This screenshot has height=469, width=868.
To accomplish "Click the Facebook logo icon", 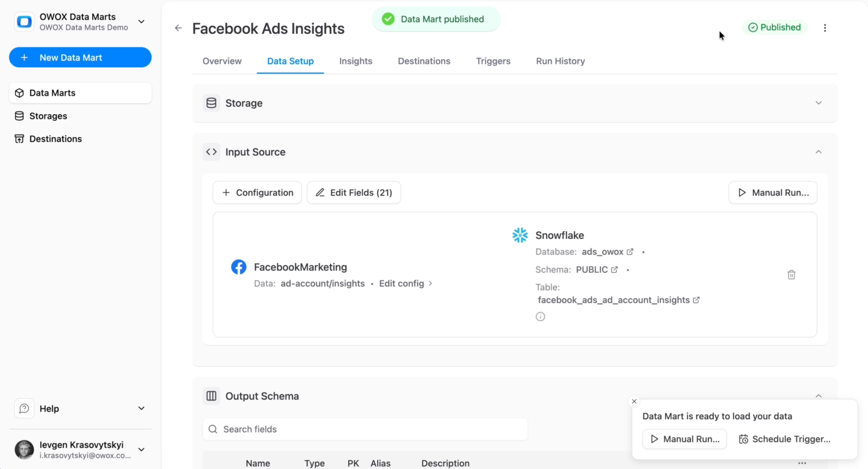I will pyautogui.click(x=239, y=267).
